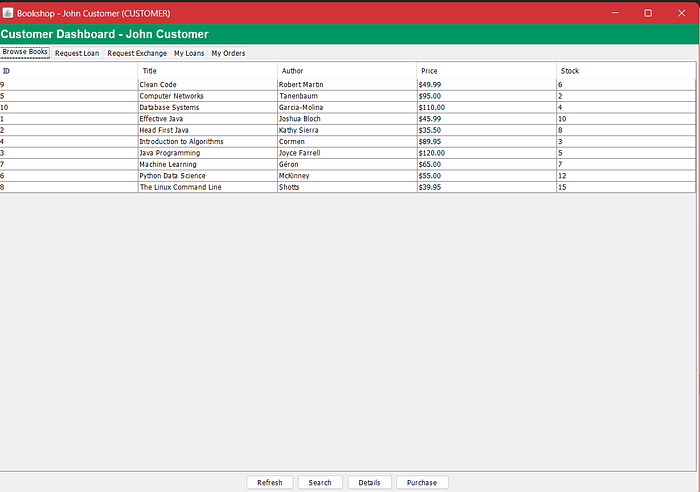Maximize the Bookshop window
Screen dimensions: 700x492
[x=648, y=13]
